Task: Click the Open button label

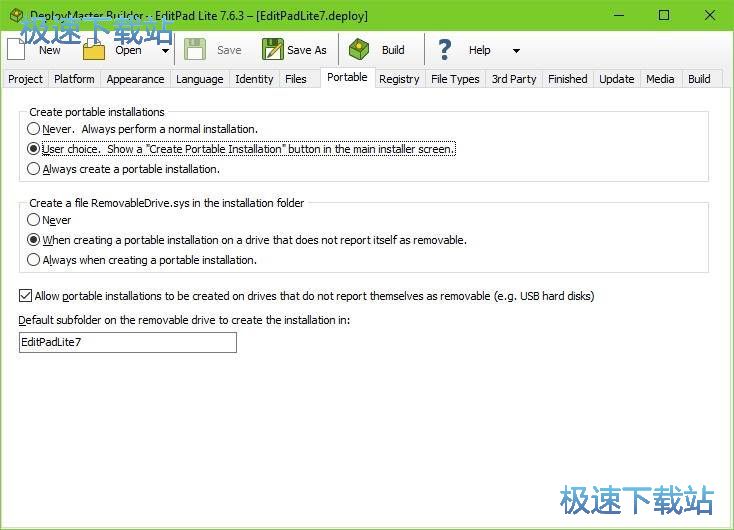Action: coord(128,50)
